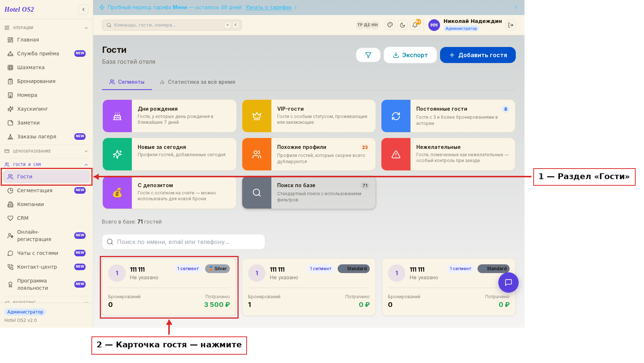This screenshot has width=644, height=363.
Task: Open Программа лояльности section
Action: (47, 284)
